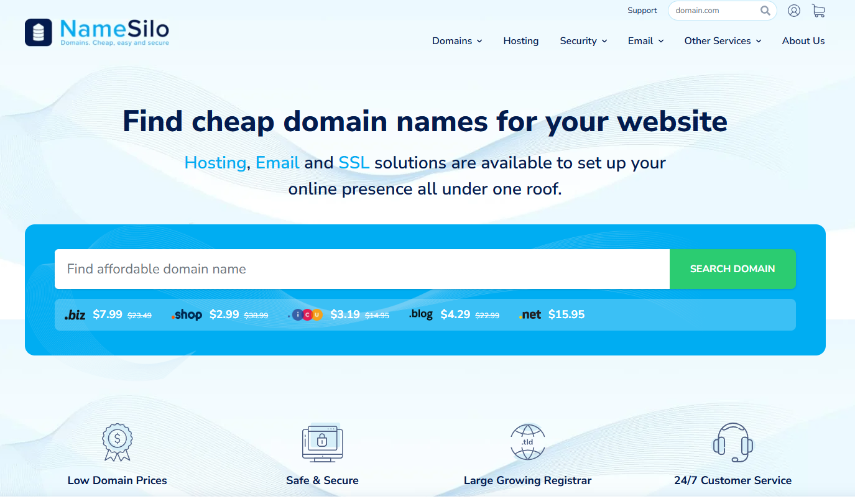
Task: Click the Safe & Secure monitor icon
Action: coord(322,442)
